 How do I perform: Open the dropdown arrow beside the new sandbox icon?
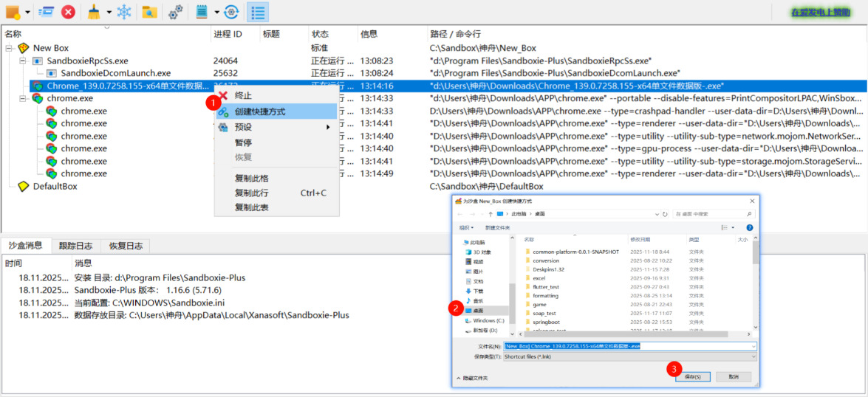[27, 12]
